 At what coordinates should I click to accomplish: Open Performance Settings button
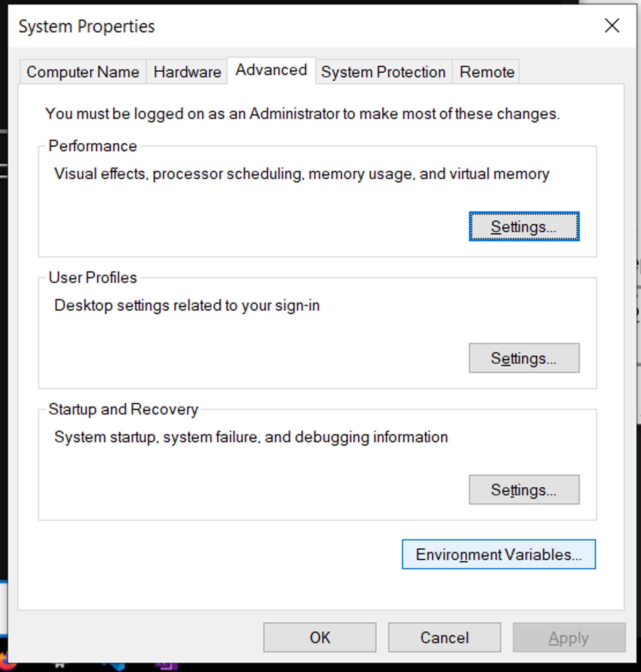tap(523, 226)
